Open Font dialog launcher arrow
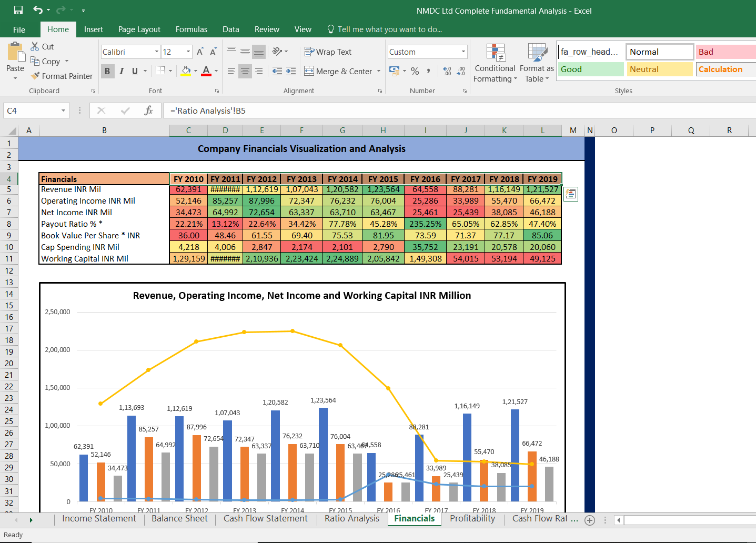Viewport: 756px width, 543px height. [217, 91]
